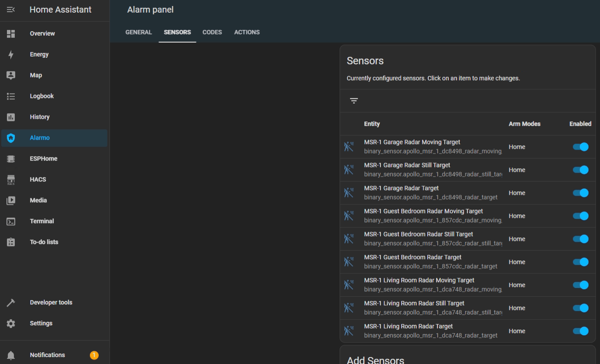Image resolution: width=600 pixels, height=364 pixels.
Task: Disable the MSR-1 Garage Radar Moving Target sensor
Action: coord(580,147)
